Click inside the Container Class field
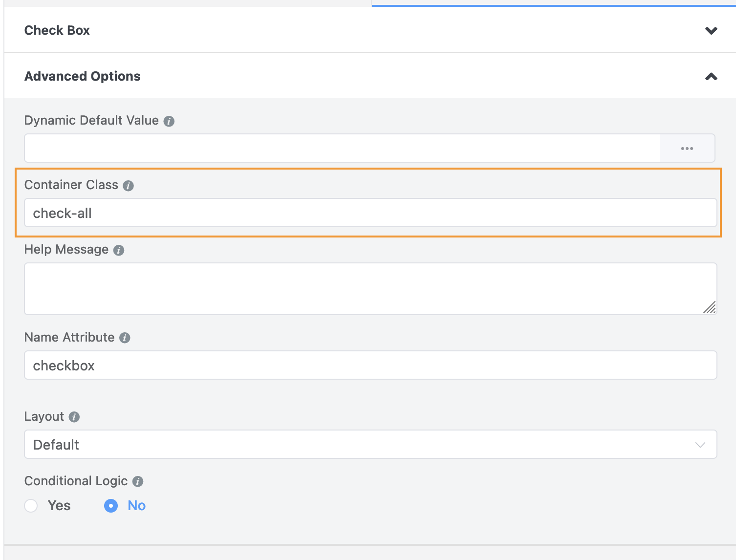Image resolution: width=736 pixels, height=560 pixels. click(342, 213)
